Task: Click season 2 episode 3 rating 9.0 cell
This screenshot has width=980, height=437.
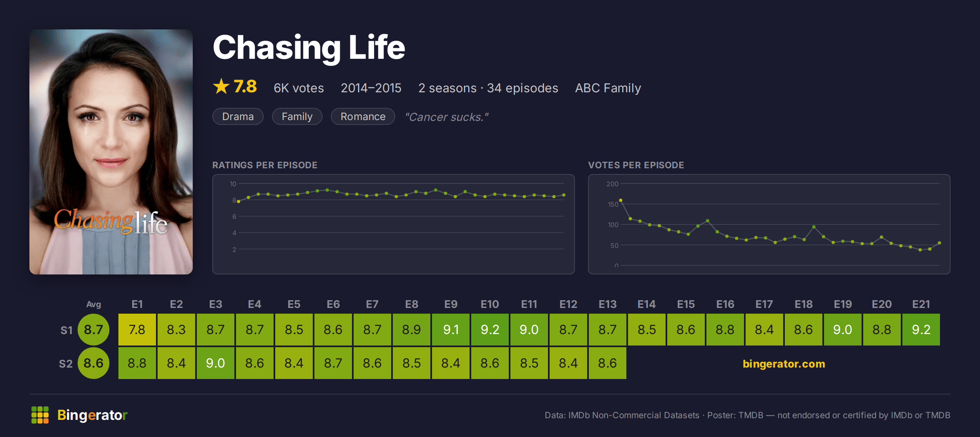Action: [x=216, y=363]
